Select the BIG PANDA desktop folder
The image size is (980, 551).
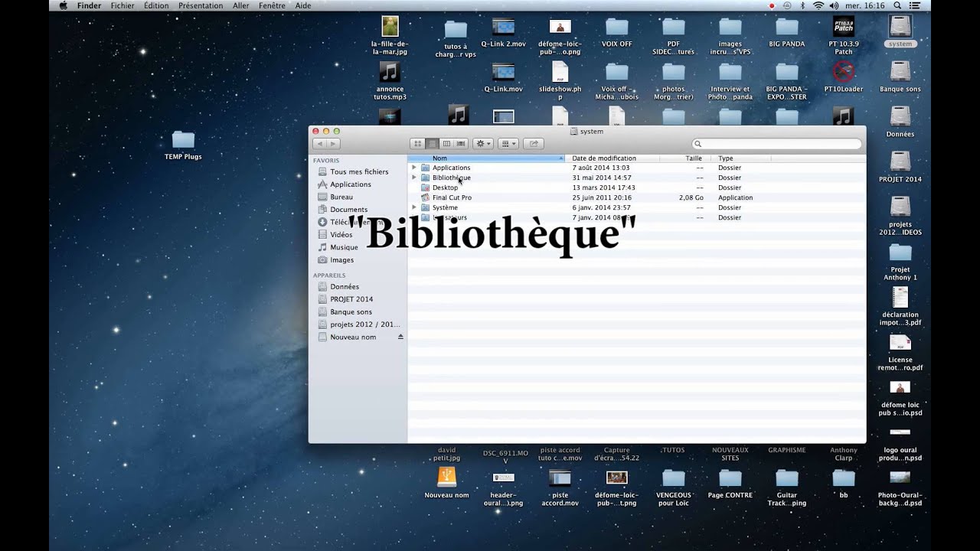coord(787,32)
